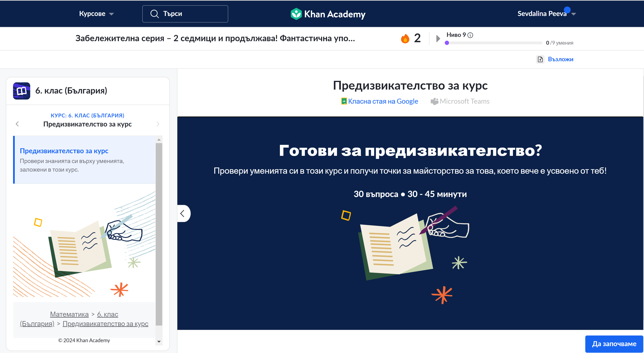Click КУРС: 6. КЛАС (БЪЛГАРИЯ) link
The width and height of the screenshot is (644, 353).
(88, 115)
